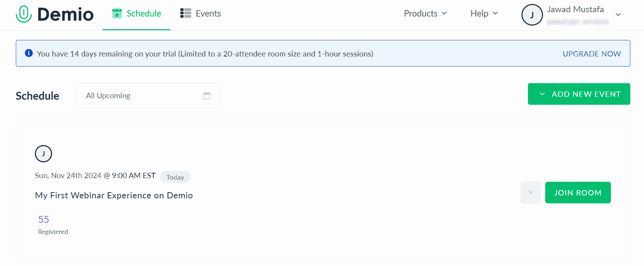Click the 55 registered count

pyautogui.click(x=43, y=220)
